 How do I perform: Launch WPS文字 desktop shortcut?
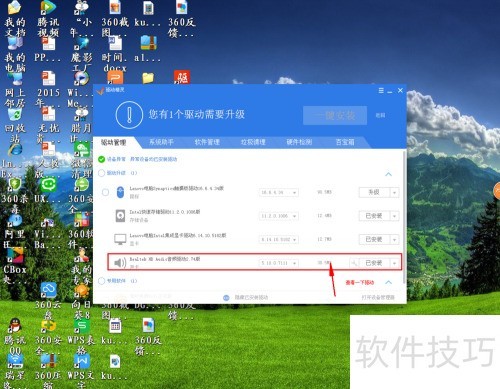pyautogui.click(x=81, y=371)
